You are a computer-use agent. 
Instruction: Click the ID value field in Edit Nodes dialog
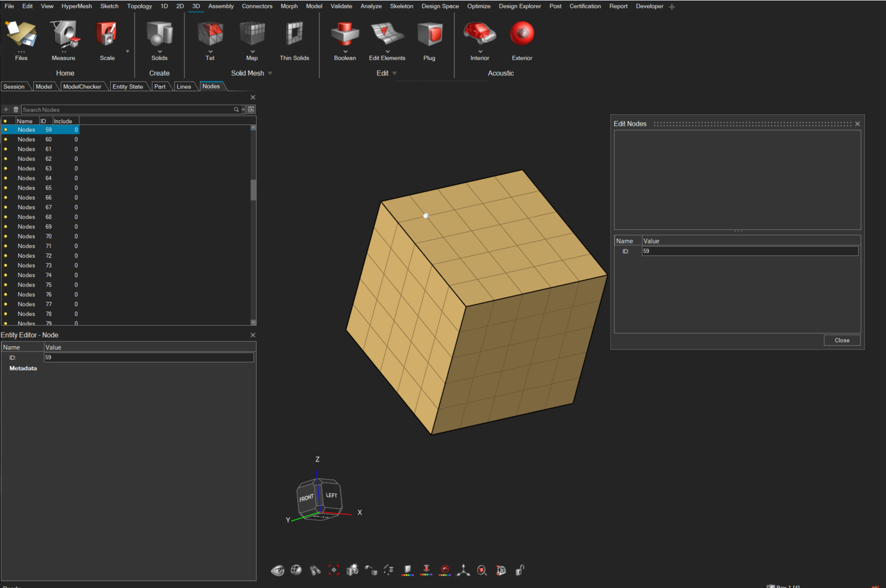[749, 251]
